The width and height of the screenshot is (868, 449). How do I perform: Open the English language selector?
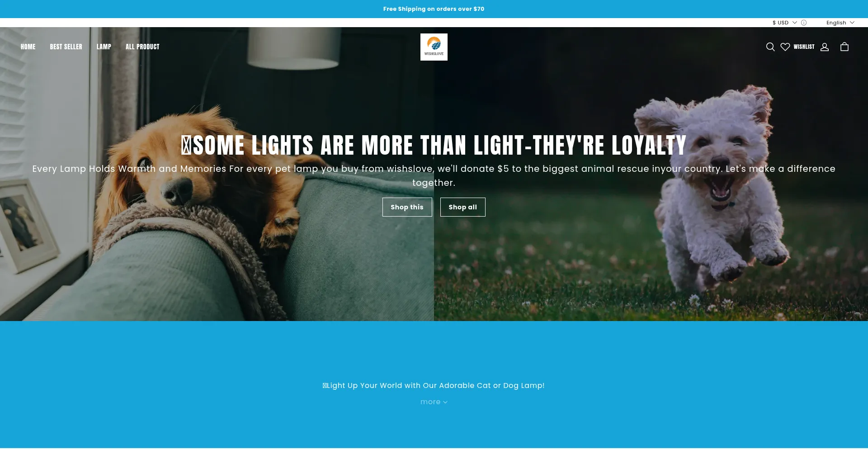pyautogui.click(x=840, y=23)
